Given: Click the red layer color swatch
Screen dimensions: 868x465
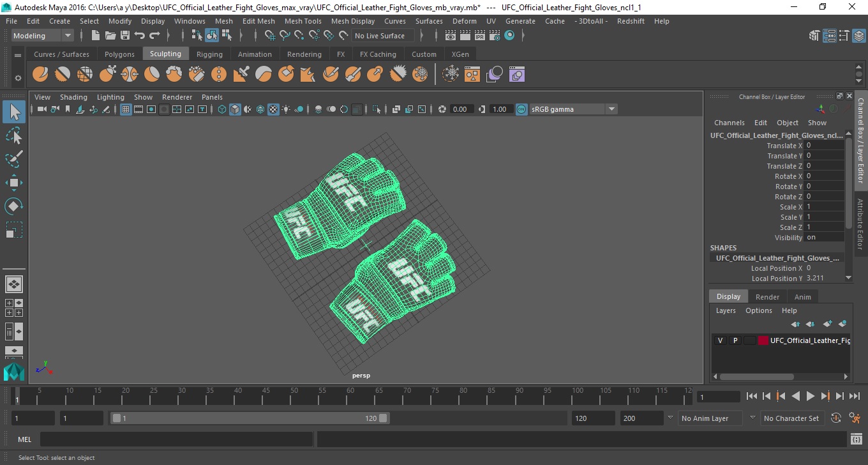Looking at the screenshot, I should pyautogui.click(x=763, y=340).
